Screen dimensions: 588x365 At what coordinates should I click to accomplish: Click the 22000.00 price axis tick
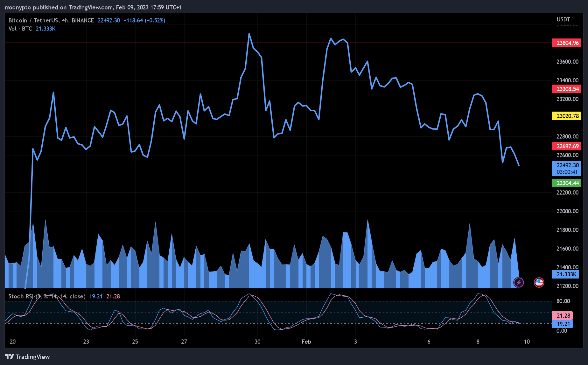coord(567,211)
